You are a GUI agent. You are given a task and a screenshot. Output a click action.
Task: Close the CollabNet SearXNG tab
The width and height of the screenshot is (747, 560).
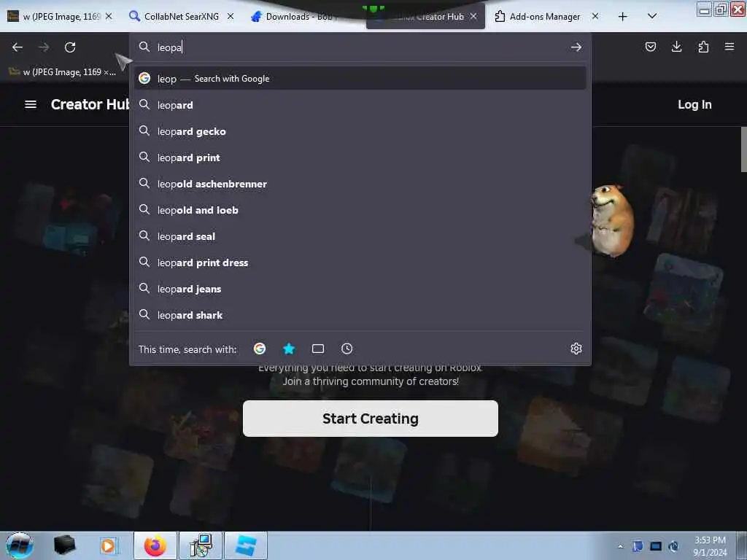click(231, 16)
